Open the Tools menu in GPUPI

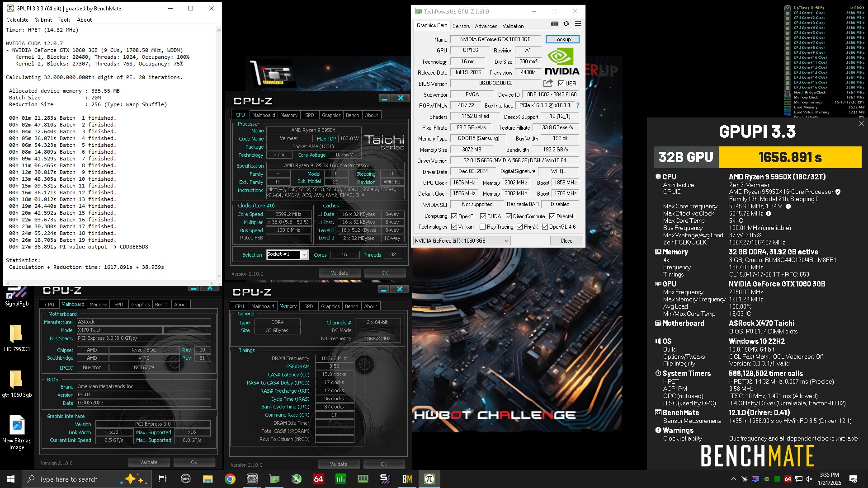point(64,20)
